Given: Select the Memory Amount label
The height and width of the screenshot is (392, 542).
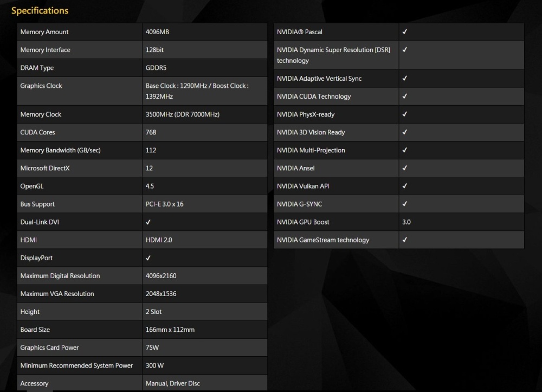Looking at the screenshot, I should [x=44, y=32].
